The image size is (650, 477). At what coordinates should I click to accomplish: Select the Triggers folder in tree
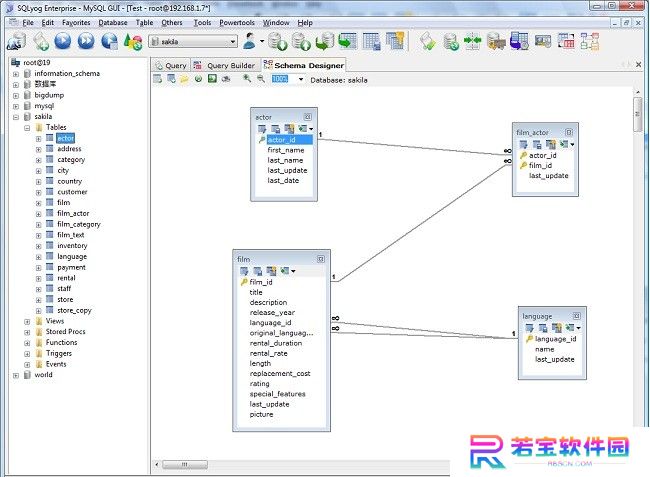pos(58,353)
